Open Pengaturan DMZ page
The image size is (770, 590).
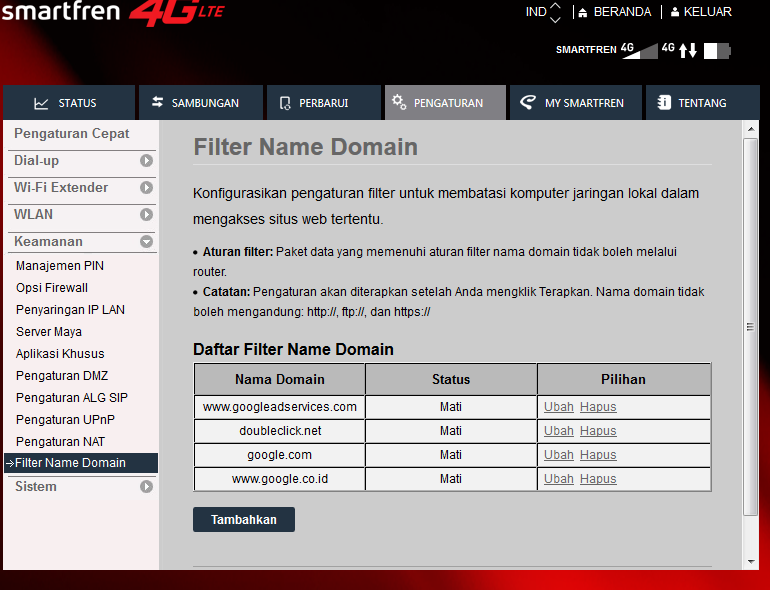click(x=62, y=376)
